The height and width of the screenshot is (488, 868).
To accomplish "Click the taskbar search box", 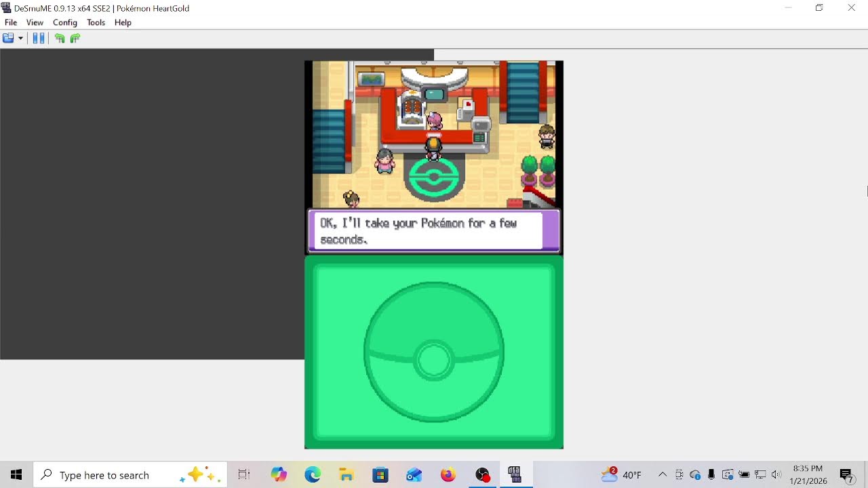I will 130,475.
